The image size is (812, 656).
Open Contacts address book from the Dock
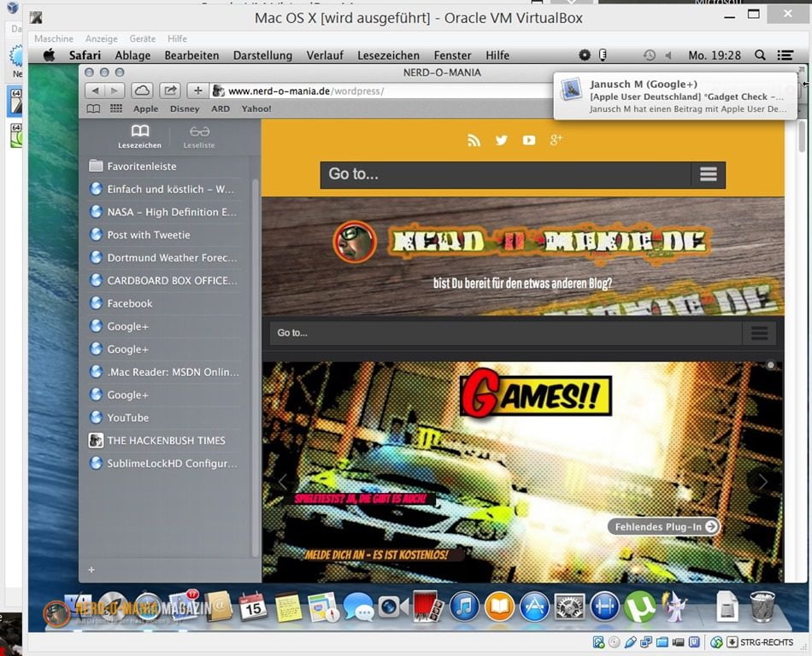point(218,606)
